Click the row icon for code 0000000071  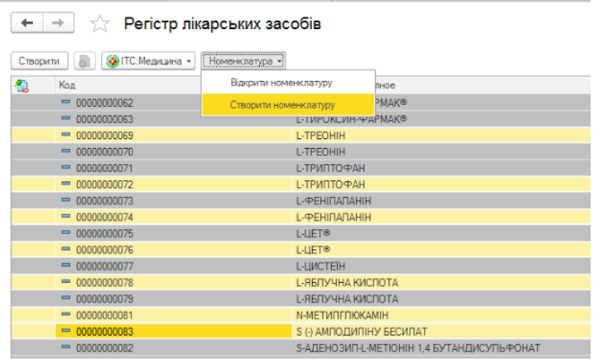[65, 167]
